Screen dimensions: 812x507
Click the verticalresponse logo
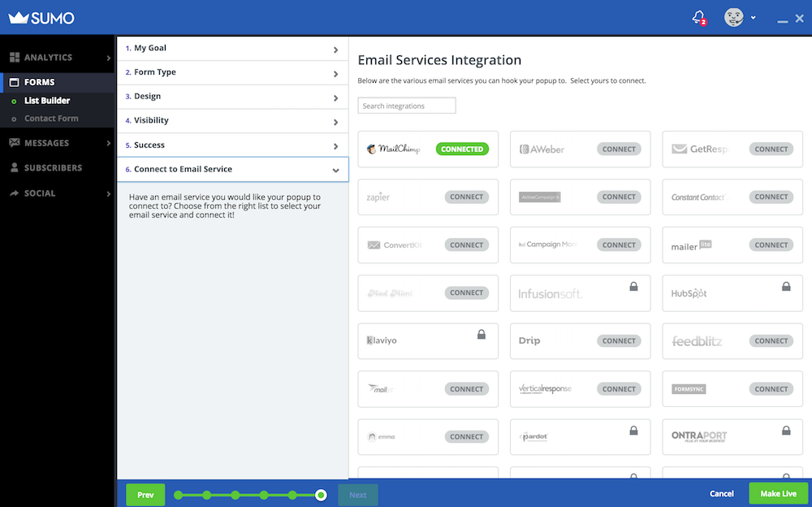[545, 389]
